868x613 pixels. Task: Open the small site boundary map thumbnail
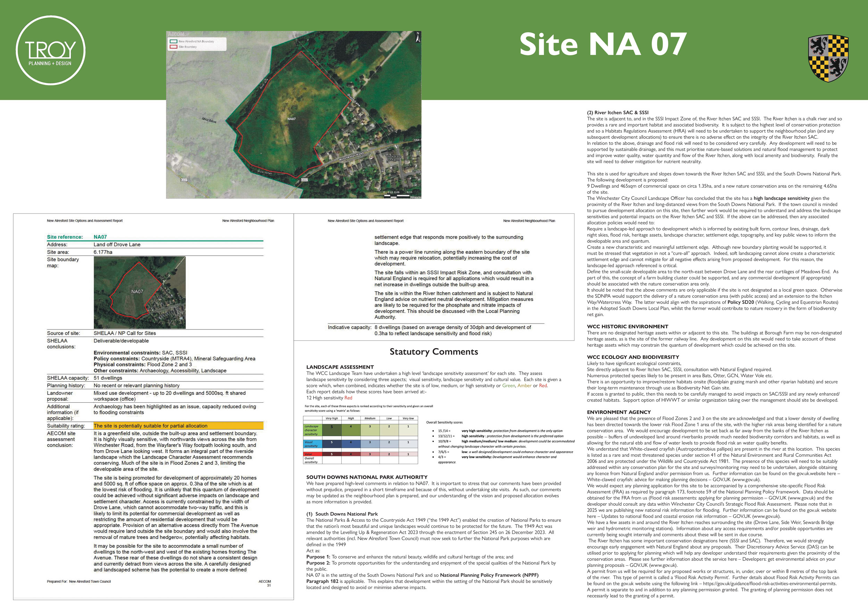(140, 293)
